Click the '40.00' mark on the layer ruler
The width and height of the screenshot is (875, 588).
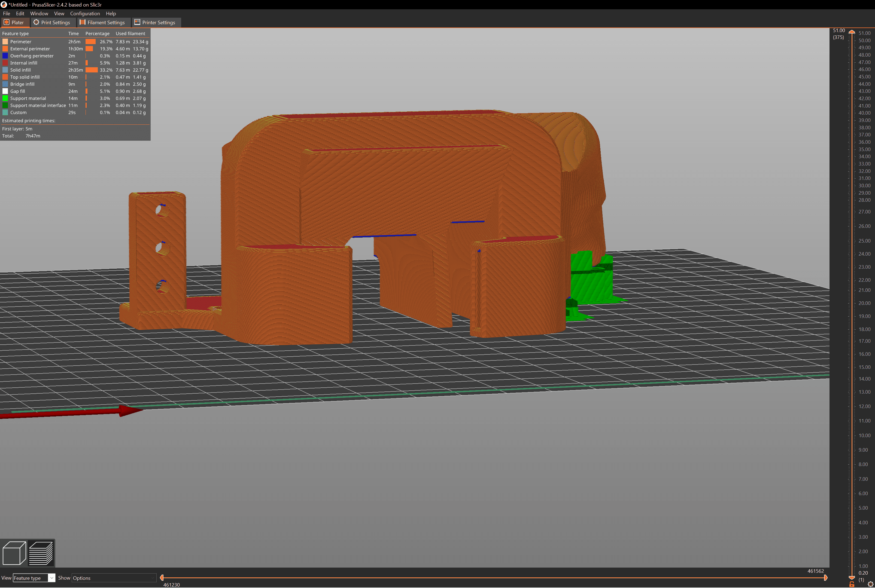click(x=864, y=113)
